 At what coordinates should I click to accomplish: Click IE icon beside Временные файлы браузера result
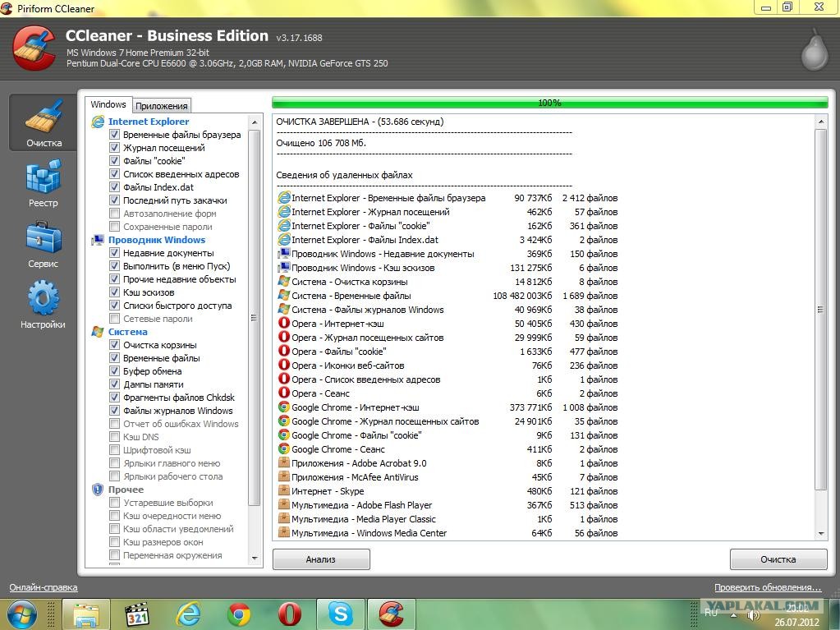[x=284, y=198]
